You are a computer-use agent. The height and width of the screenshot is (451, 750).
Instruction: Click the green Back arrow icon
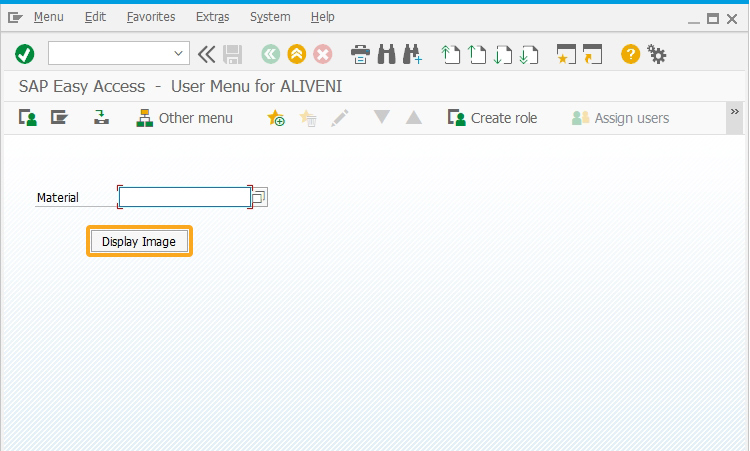[271, 54]
